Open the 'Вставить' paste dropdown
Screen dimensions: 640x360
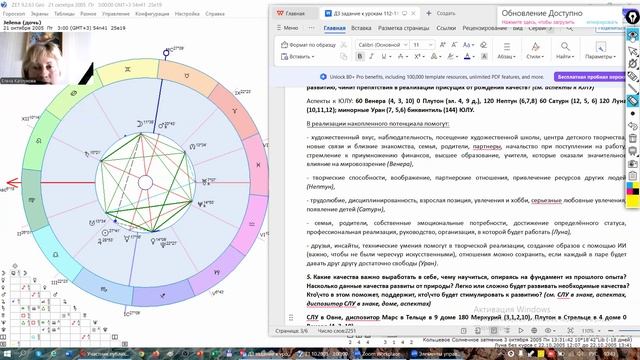click(298, 56)
